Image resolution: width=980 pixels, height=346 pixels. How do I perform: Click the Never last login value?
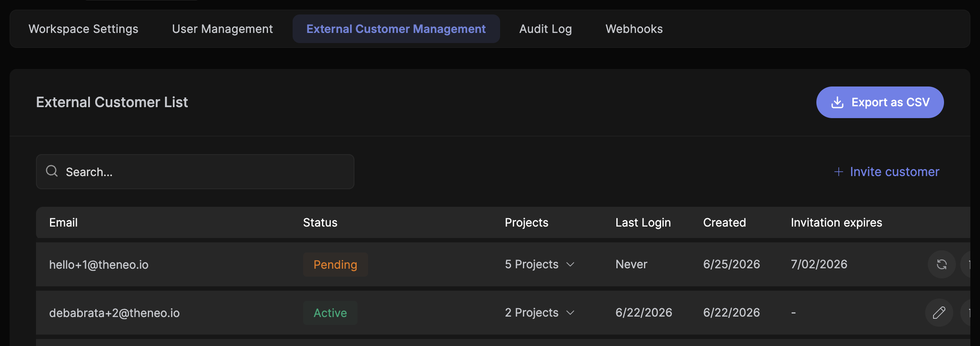pyautogui.click(x=631, y=264)
